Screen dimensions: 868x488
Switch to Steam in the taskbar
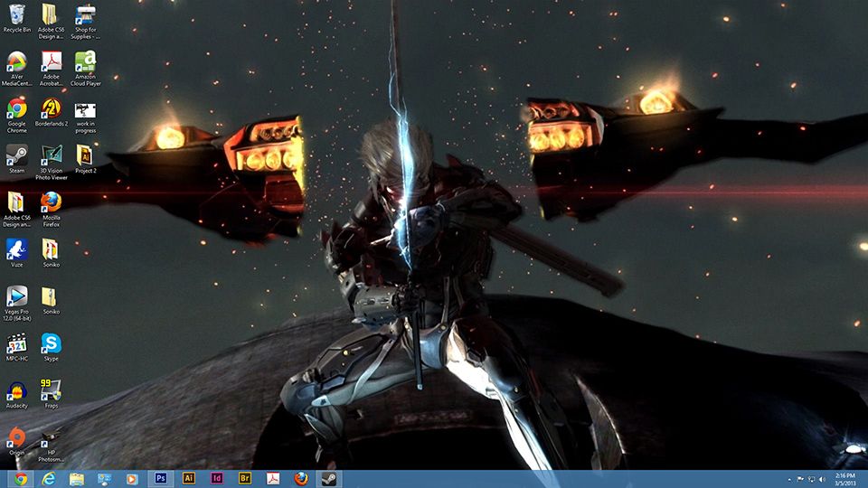[x=329, y=479]
